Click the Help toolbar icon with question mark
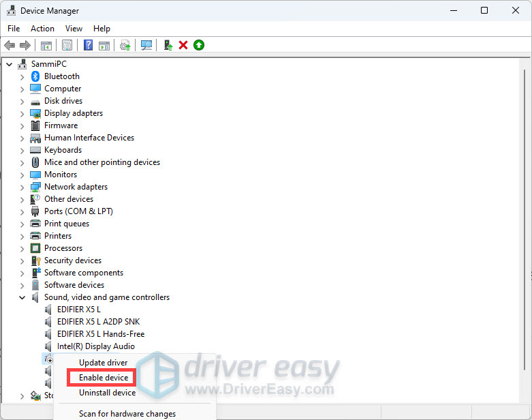 point(88,45)
